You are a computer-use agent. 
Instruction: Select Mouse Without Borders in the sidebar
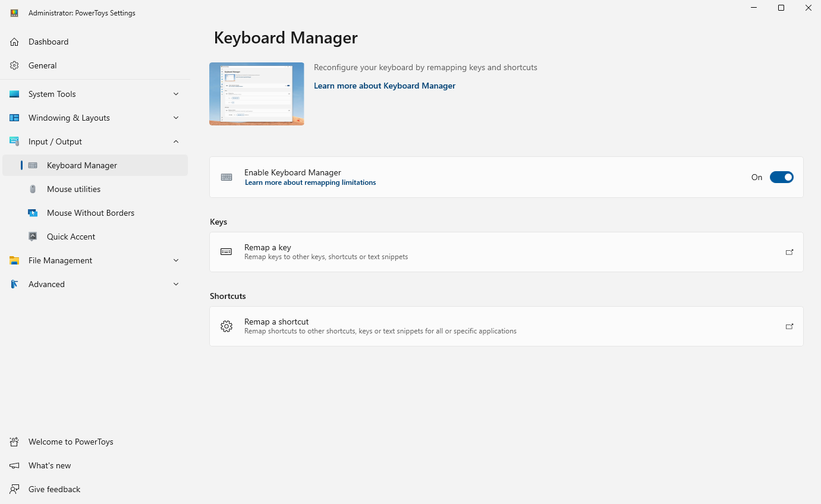95,213
